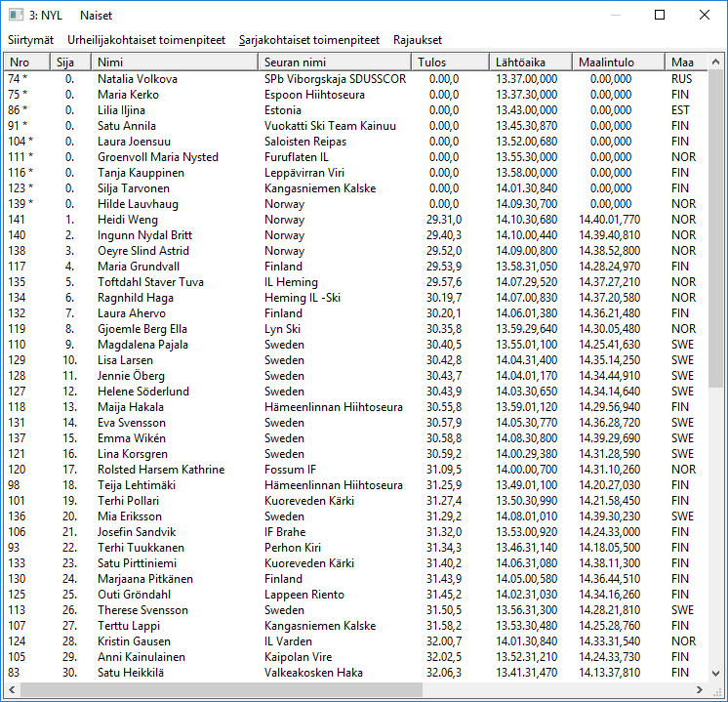Click the horizontal scrollbar right arrow

pyautogui.click(x=700, y=689)
